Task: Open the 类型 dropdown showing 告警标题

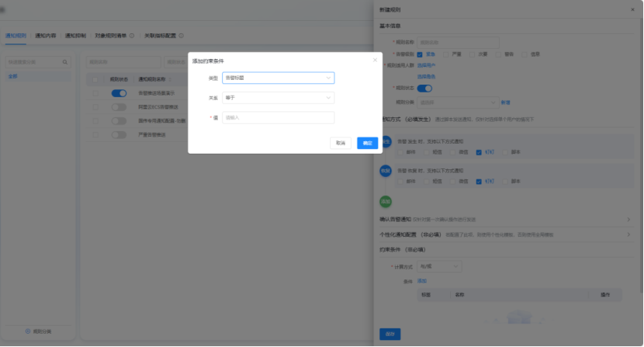Action: tap(278, 78)
